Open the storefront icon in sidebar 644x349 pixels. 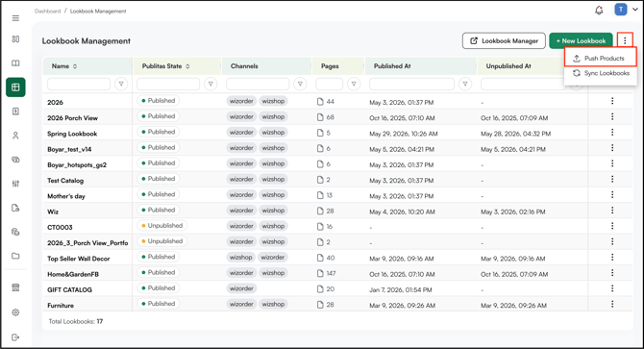coord(15,287)
